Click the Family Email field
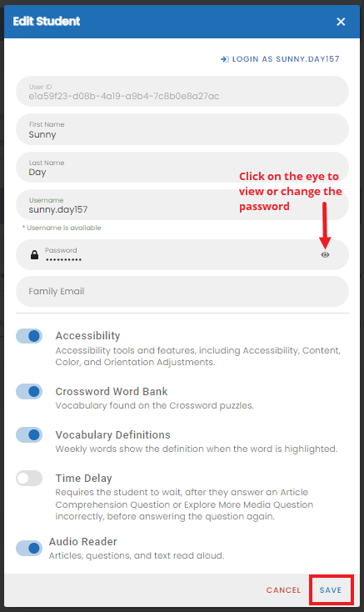 pos(182,292)
